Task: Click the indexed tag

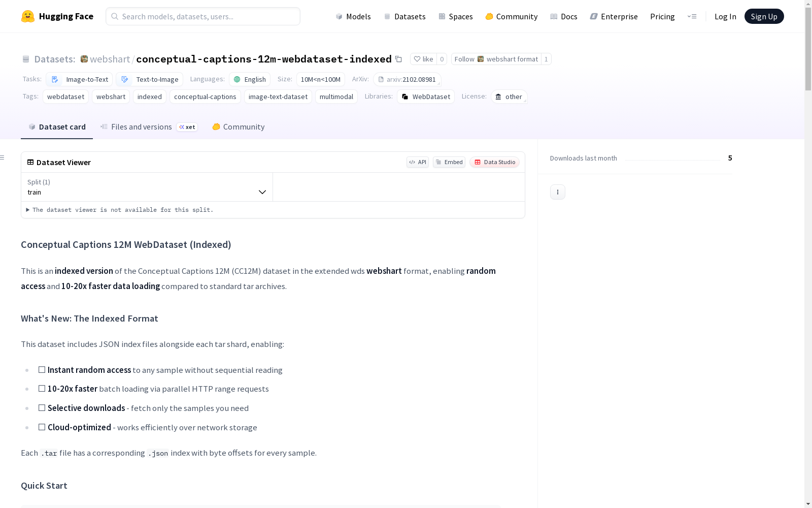Action: [150, 97]
